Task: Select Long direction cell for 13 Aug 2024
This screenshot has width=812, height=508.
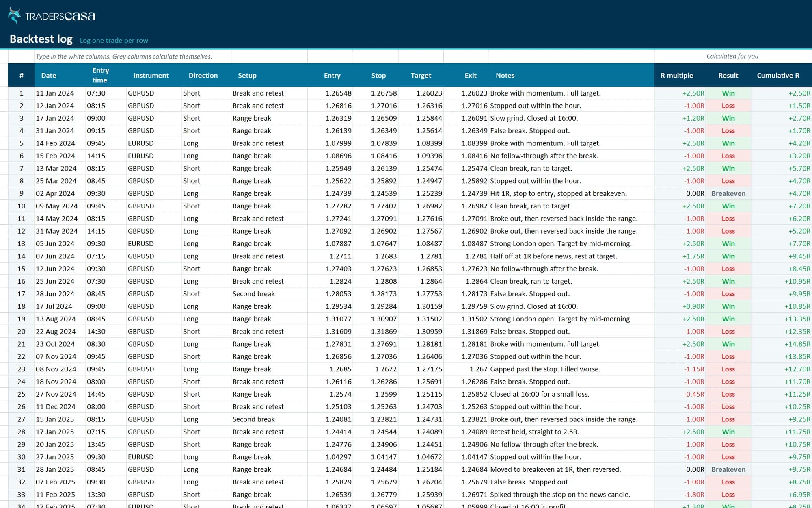Action: [207, 319]
